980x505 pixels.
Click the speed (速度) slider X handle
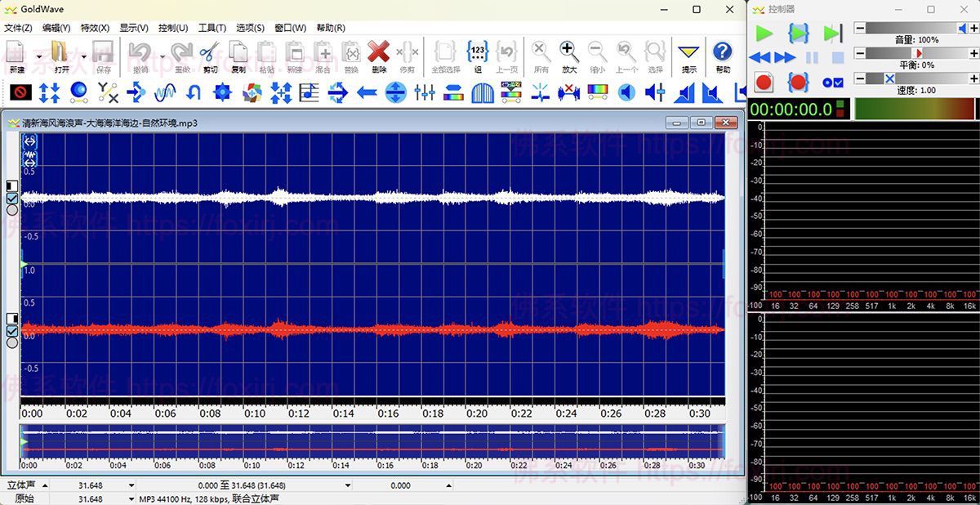(889, 78)
